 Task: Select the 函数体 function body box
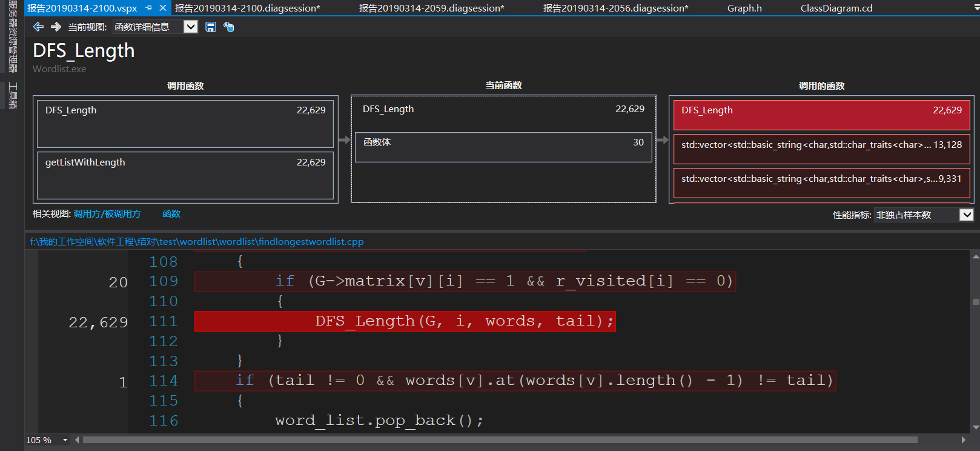pos(503,147)
